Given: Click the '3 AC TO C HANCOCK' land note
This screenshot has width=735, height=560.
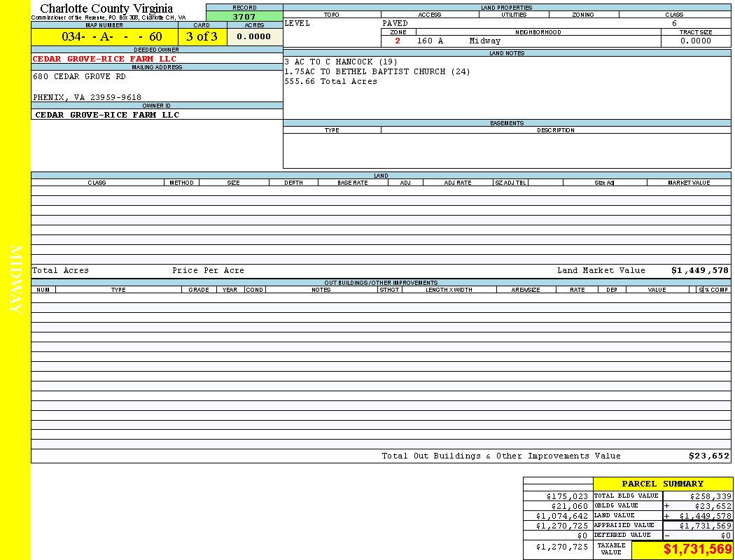Looking at the screenshot, I should pos(340,62).
